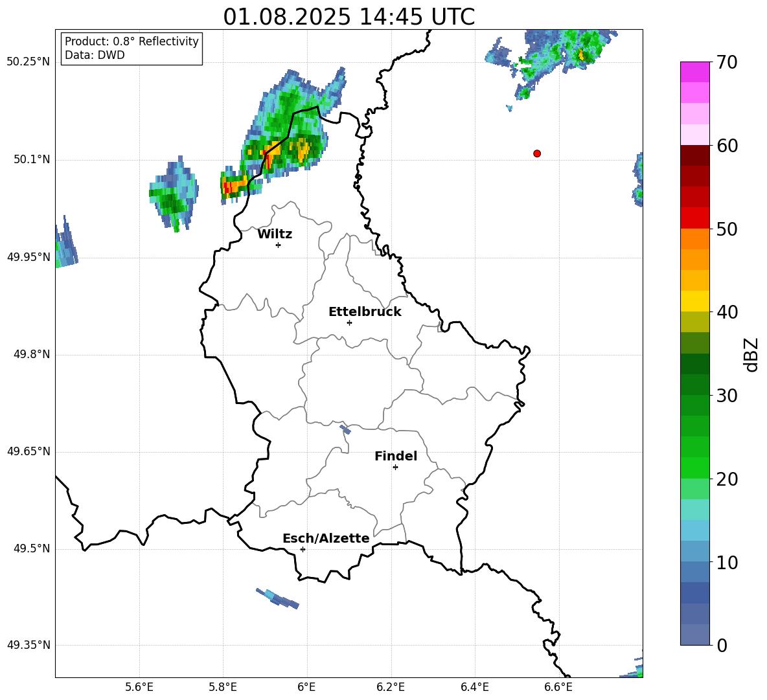The image size is (767, 700).
Task: Click the 6.2°E longitude label
Action: [391, 687]
